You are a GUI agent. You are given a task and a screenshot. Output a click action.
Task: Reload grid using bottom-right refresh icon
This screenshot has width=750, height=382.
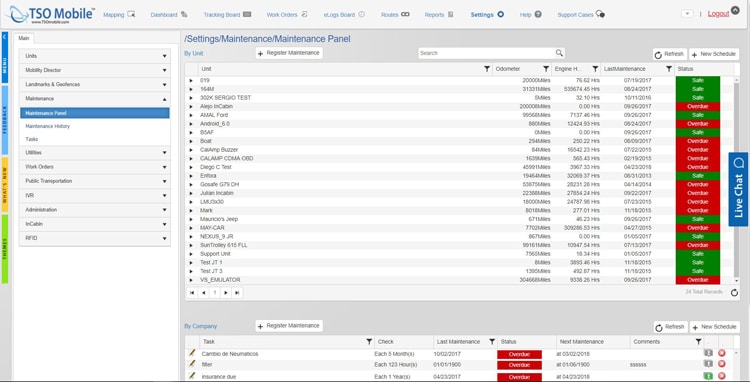point(734,293)
